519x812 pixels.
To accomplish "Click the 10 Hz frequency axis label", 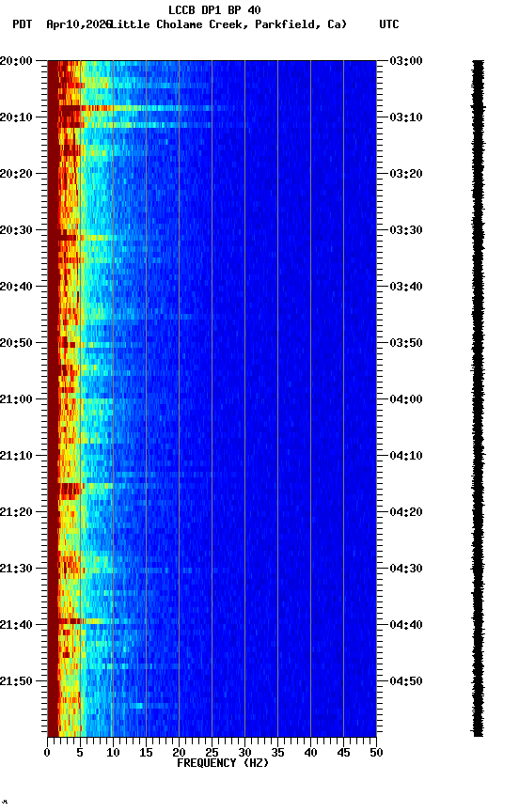I will (x=113, y=753).
